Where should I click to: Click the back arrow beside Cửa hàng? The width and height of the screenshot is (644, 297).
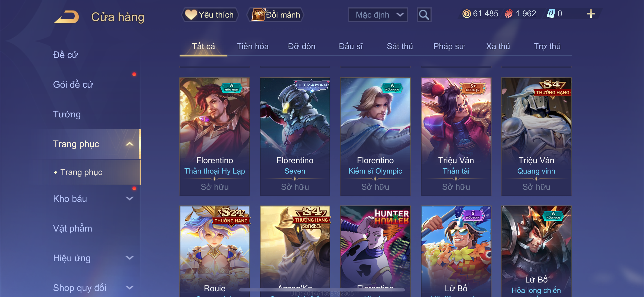coord(66,17)
